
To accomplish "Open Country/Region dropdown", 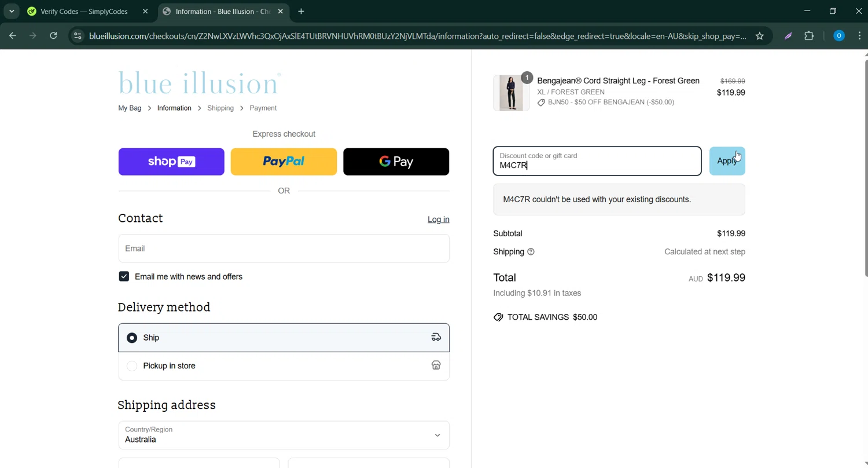I will 284,435.
